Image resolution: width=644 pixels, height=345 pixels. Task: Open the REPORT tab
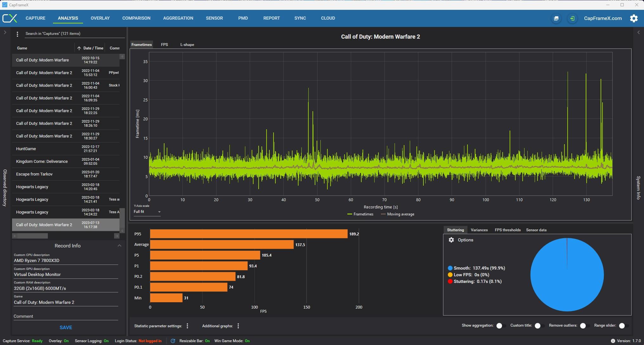pos(272,18)
